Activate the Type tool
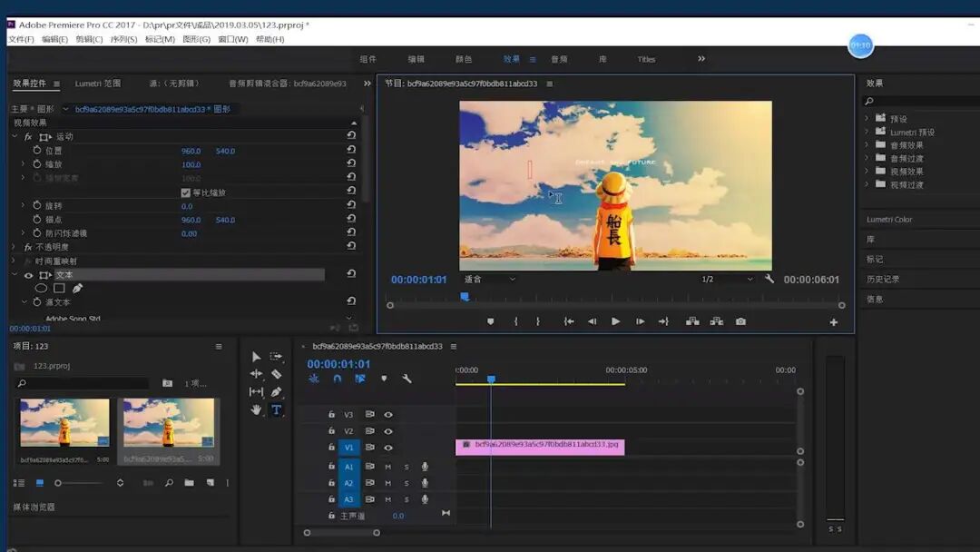Viewport: 980px width, 552px height. click(x=276, y=410)
